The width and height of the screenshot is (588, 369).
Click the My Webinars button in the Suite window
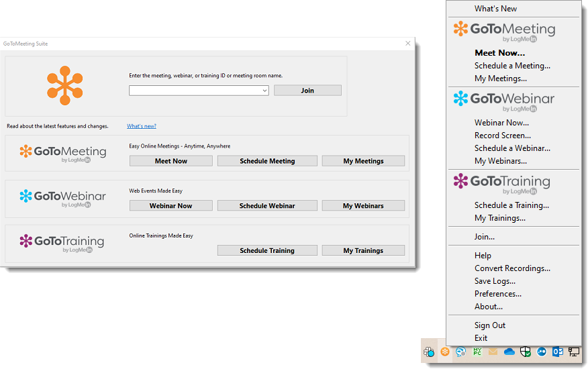(x=363, y=205)
